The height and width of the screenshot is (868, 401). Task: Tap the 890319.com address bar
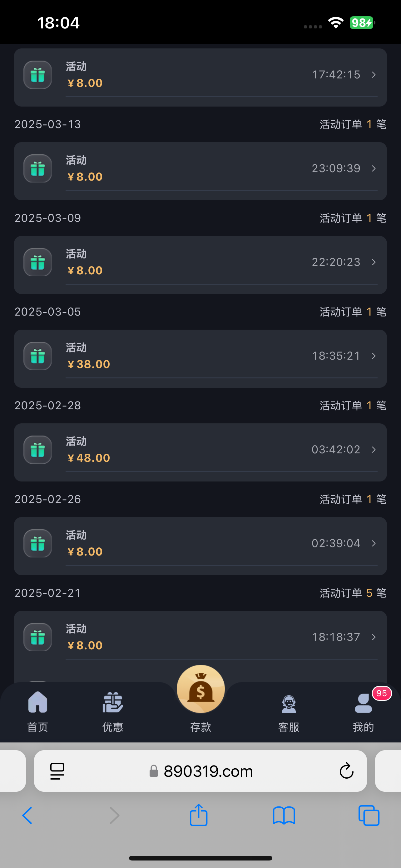(208, 771)
